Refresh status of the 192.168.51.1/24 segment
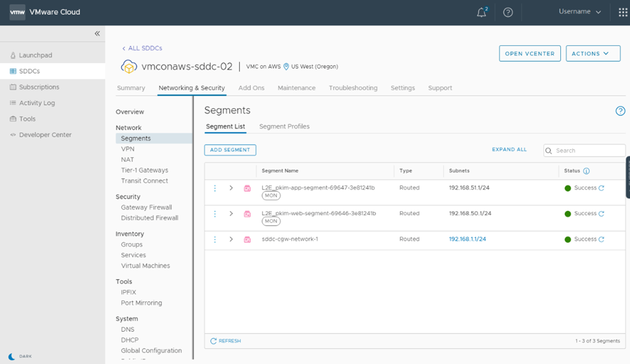The width and height of the screenshot is (630, 364). (602, 188)
